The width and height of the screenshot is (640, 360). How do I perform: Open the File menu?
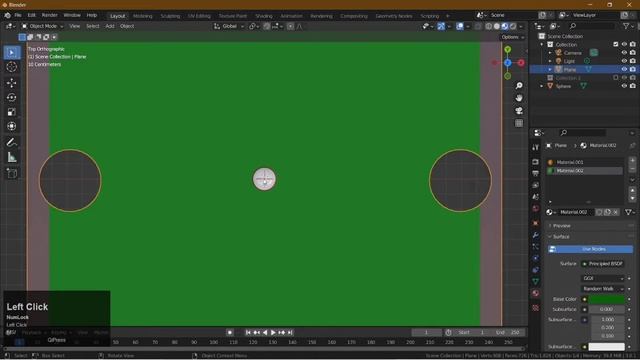pos(18,15)
